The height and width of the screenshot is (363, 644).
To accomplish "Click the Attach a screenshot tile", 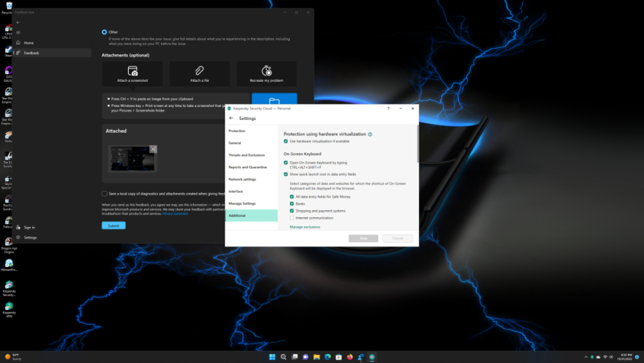I will click(132, 74).
